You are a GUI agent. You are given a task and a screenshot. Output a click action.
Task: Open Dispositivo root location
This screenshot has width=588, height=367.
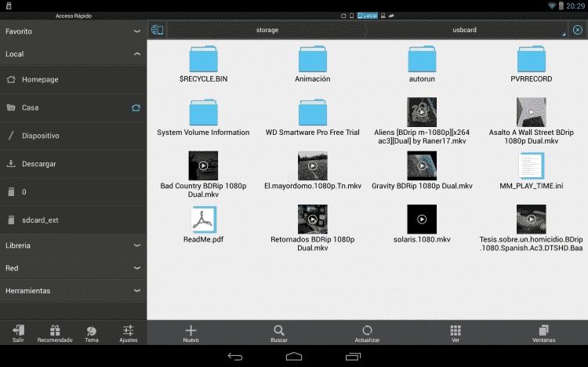73,136
